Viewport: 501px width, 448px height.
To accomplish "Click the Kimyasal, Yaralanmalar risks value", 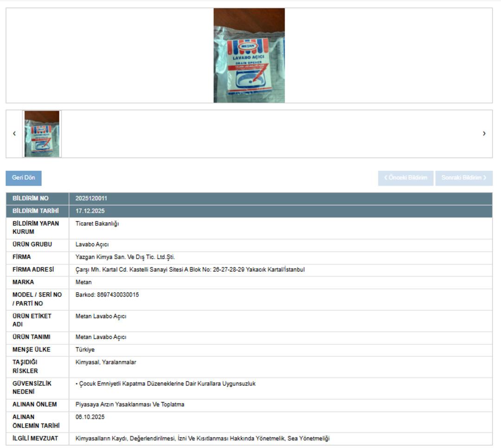I will pyautogui.click(x=106, y=362).
